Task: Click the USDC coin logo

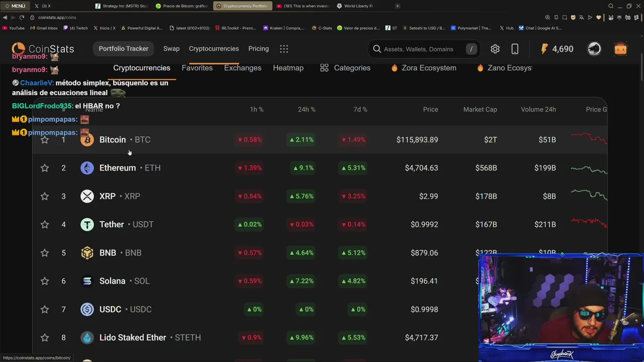Action: [x=87, y=309]
